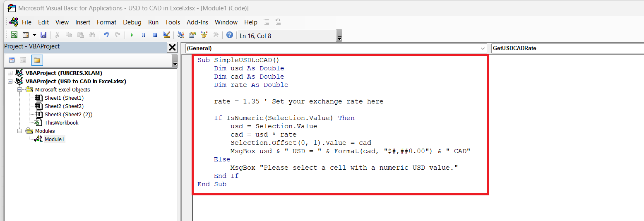644x221 pixels.
Task: Open the Insert UserForm dropdown arrow
Action: [x=34, y=35]
